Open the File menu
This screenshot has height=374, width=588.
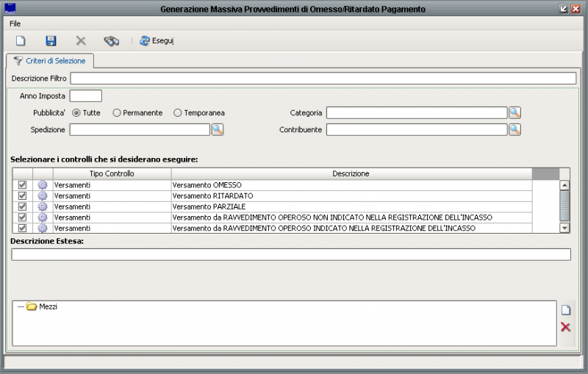[15, 24]
